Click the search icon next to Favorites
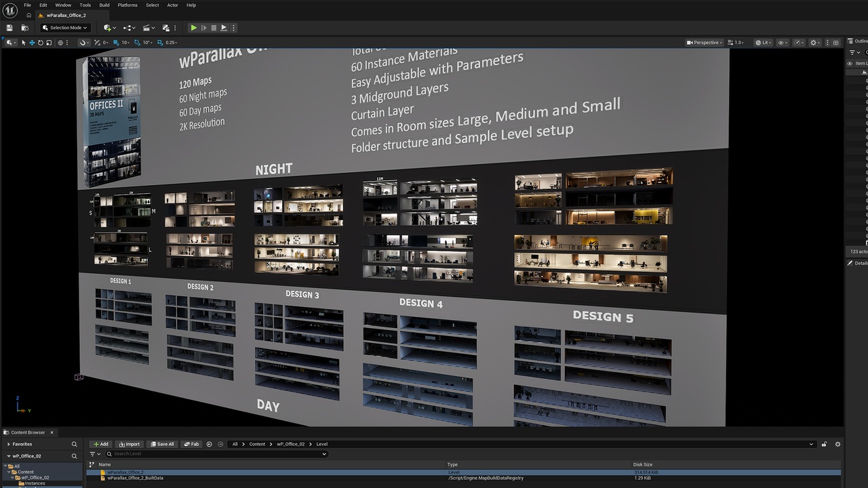The width and height of the screenshot is (868, 488). tap(75, 444)
